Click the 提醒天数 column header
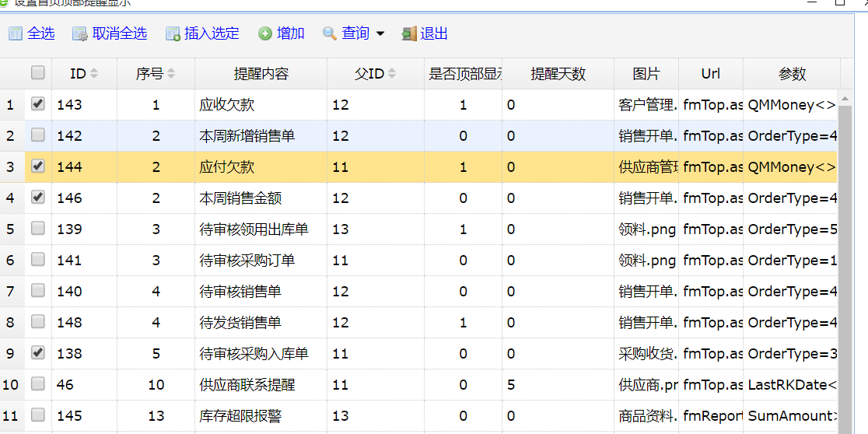 tap(558, 74)
